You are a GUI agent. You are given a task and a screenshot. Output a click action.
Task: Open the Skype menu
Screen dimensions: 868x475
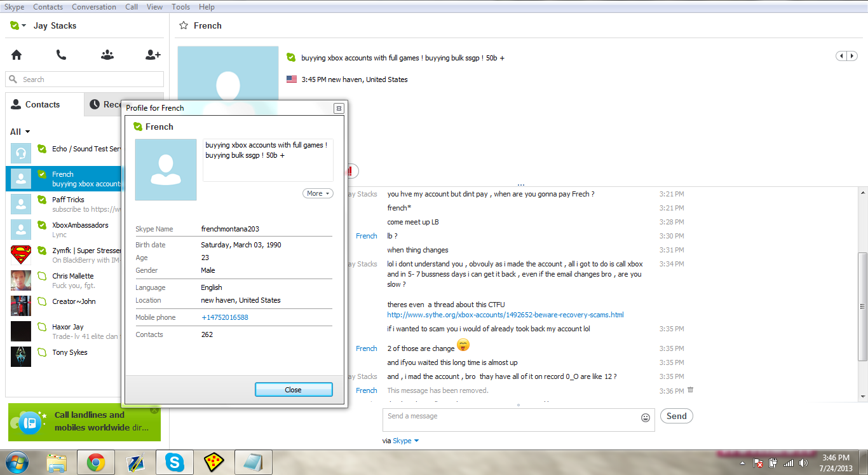tap(14, 7)
